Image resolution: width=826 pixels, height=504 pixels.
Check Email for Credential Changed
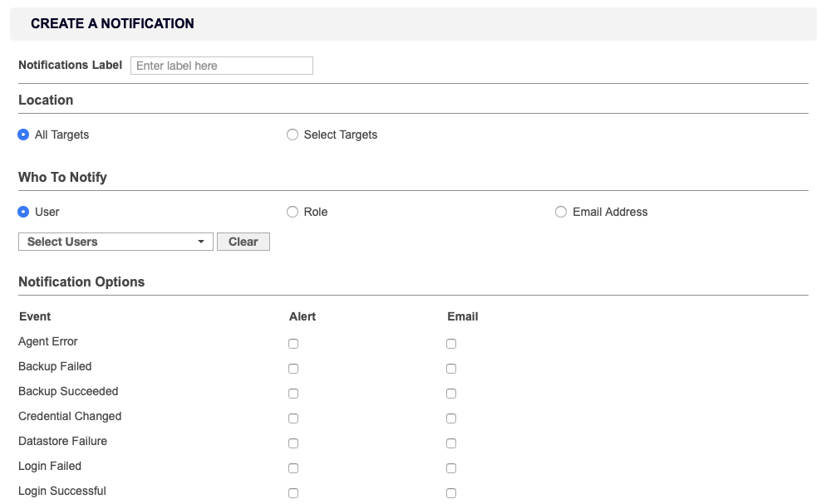pos(451,418)
